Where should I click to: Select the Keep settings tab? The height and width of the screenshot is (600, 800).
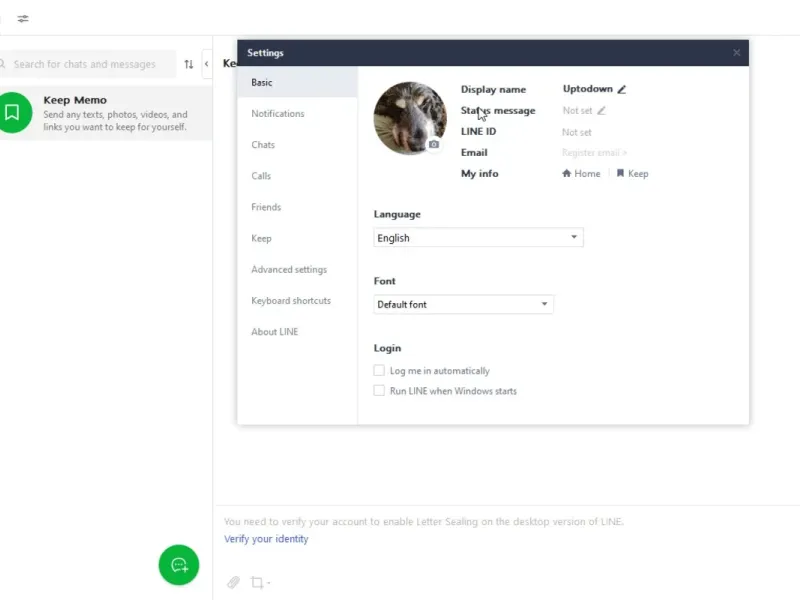(x=297, y=238)
